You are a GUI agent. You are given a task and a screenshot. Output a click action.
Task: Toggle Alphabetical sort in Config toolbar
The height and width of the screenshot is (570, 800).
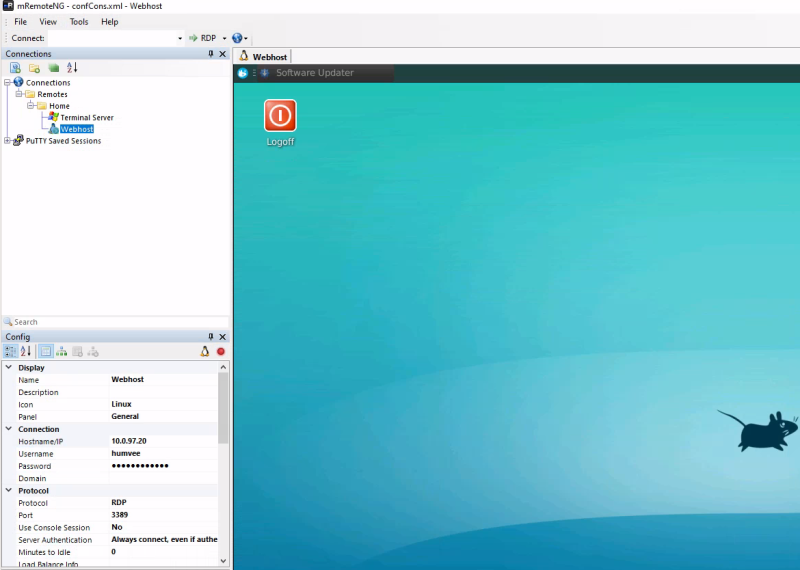(26, 351)
